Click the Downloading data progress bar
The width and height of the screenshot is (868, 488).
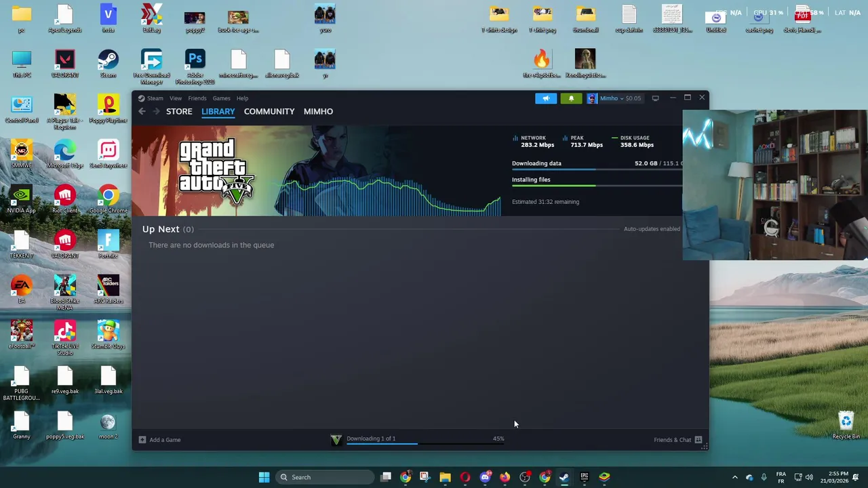(x=597, y=169)
